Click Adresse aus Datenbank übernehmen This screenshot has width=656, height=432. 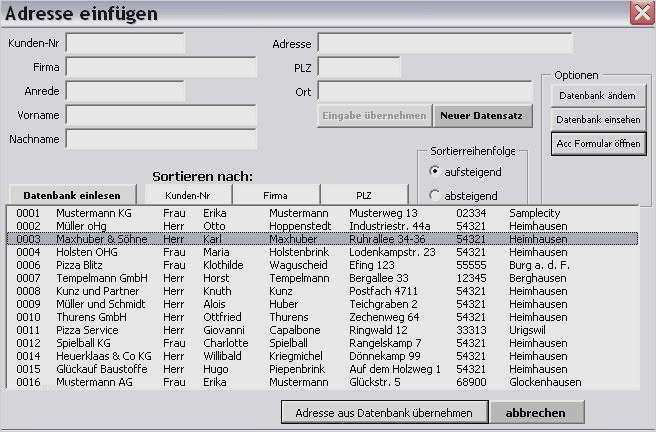tap(384, 412)
